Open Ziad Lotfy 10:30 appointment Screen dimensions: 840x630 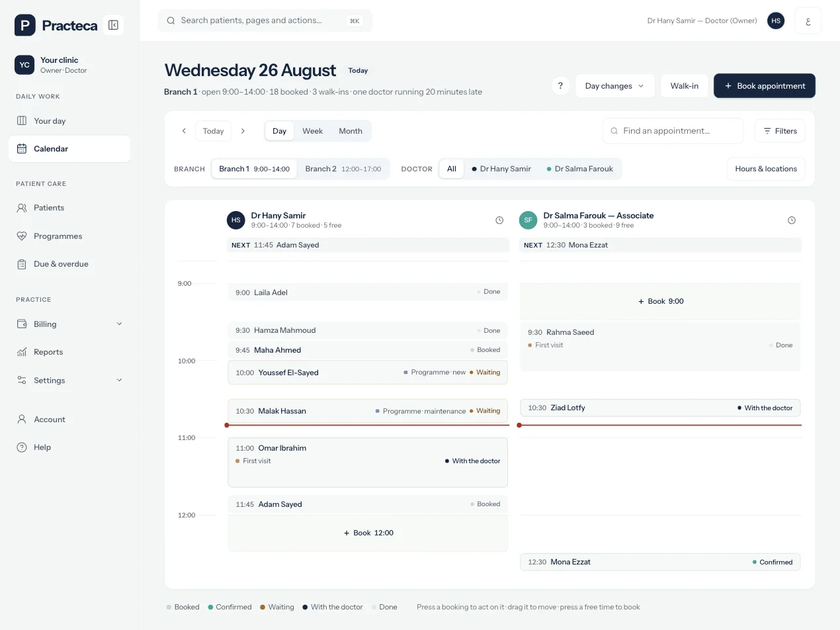pyautogui.click(x=660, y=408)
